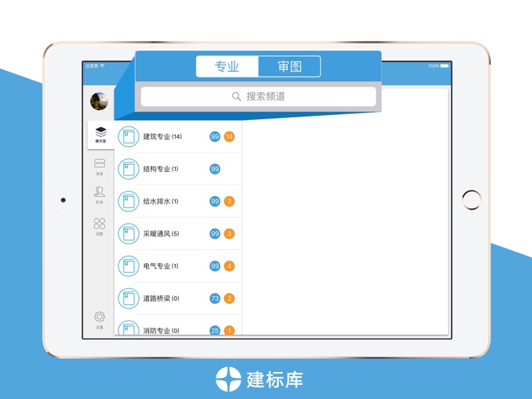
Task: Open the 消息 messages sidebar icon
Action: [99, 167]
